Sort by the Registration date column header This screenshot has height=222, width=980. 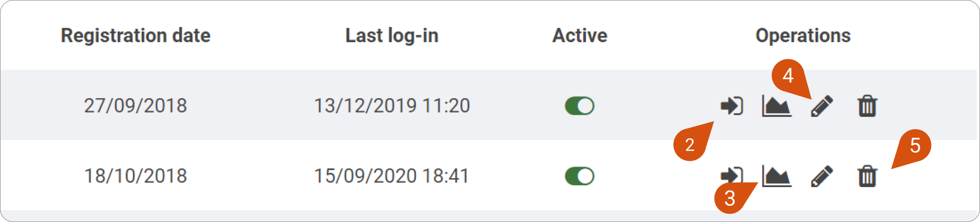tap(135, 36)
